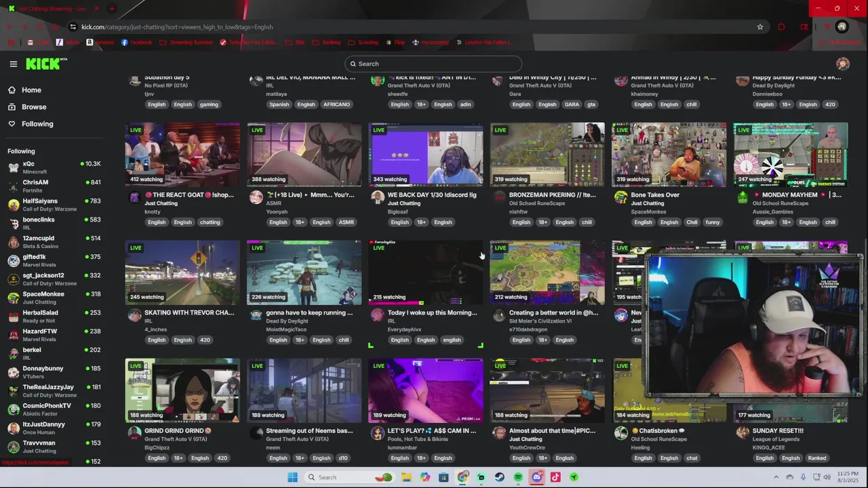The image size is (868, 488).
Task: Click HerbalSalad's avatar in the following list
Action: (14, 317)
